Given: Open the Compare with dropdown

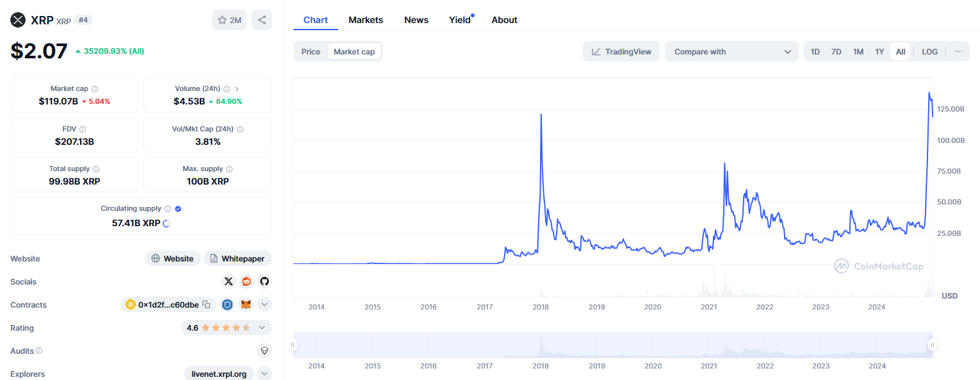Looking at the screenshot, I should click(732, 51).
